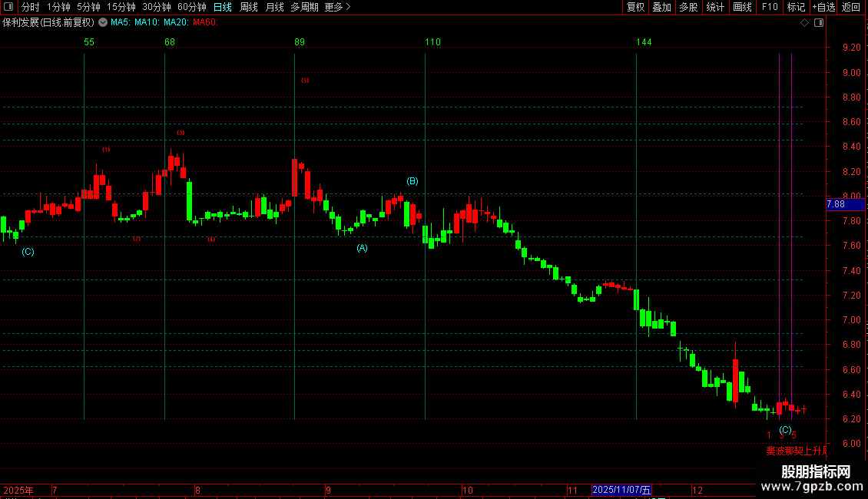Screen dimensions: 868x499
Task: Click the MA20 indicator label
Action: tap(176, 22)
